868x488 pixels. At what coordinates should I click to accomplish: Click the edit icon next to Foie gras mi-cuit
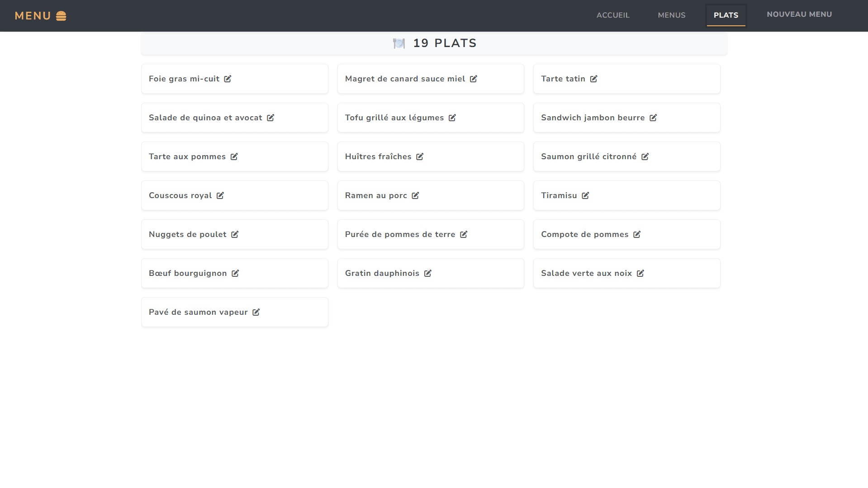(x=228, y=79)
